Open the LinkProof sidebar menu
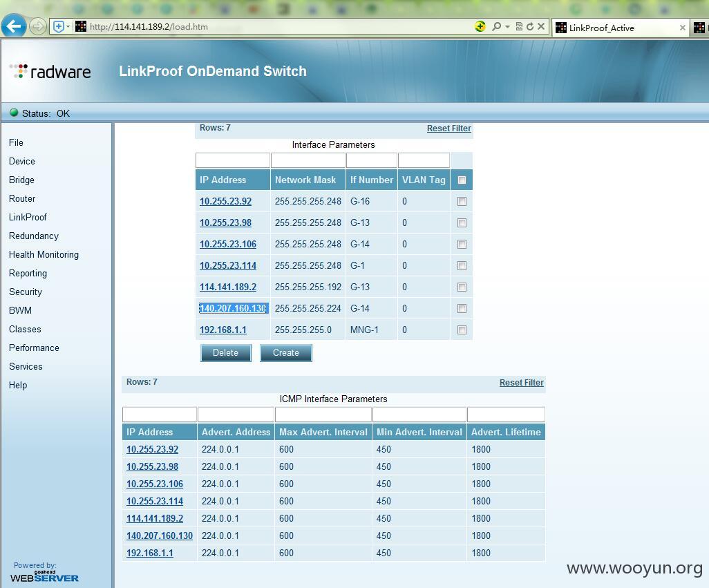 click(x=28, y=217)
